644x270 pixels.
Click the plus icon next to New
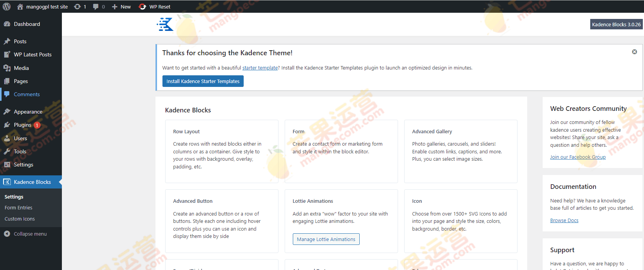click(x=114, y=7)
